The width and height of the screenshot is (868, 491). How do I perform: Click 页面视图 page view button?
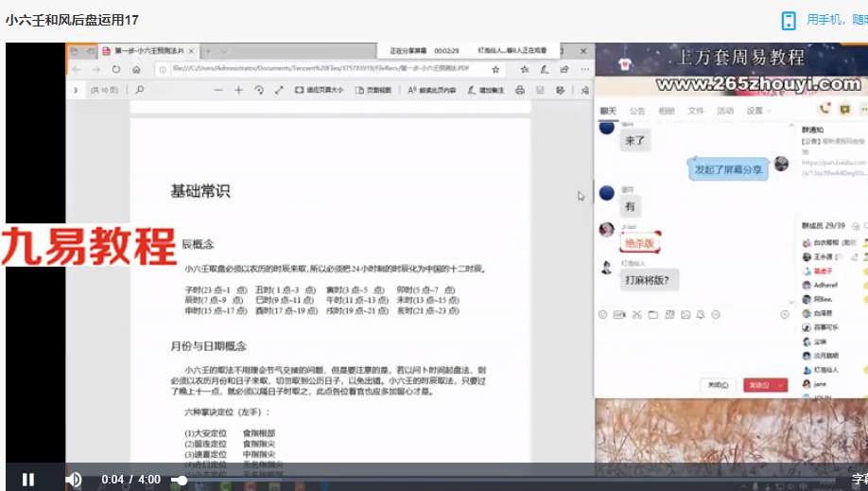click(x=373, y=90)
